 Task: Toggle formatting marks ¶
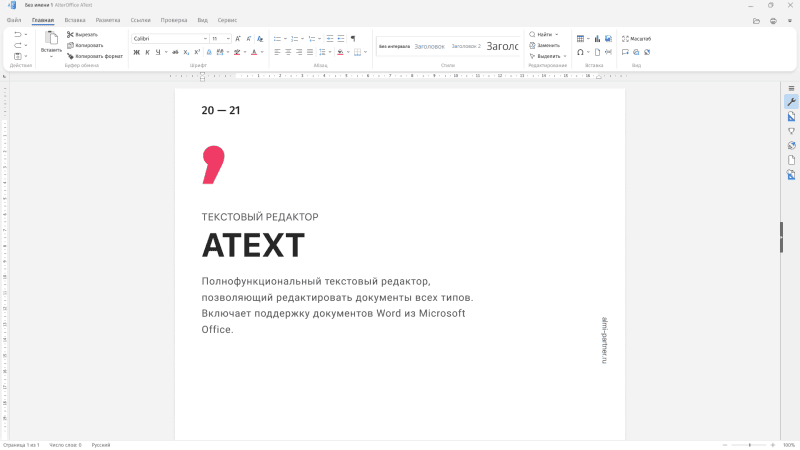(353, 39)
